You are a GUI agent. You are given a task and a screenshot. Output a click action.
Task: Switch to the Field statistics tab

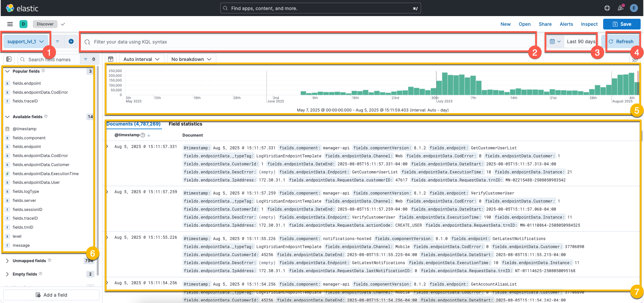pos(185,124)
